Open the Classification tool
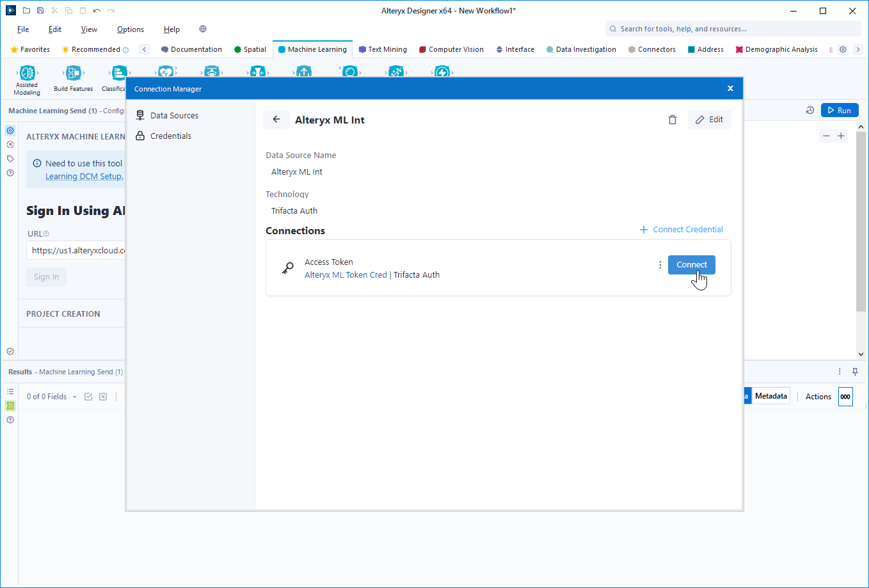The image size is (869, 588). point(115,74)
